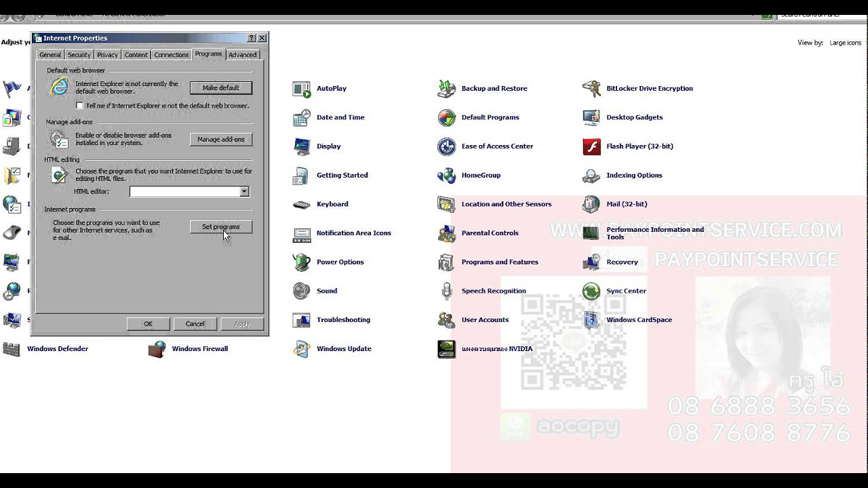The width and height of the screenshot is (868, 488).
Task: Click Performance Information and Tools label
Action: (655, 233)
